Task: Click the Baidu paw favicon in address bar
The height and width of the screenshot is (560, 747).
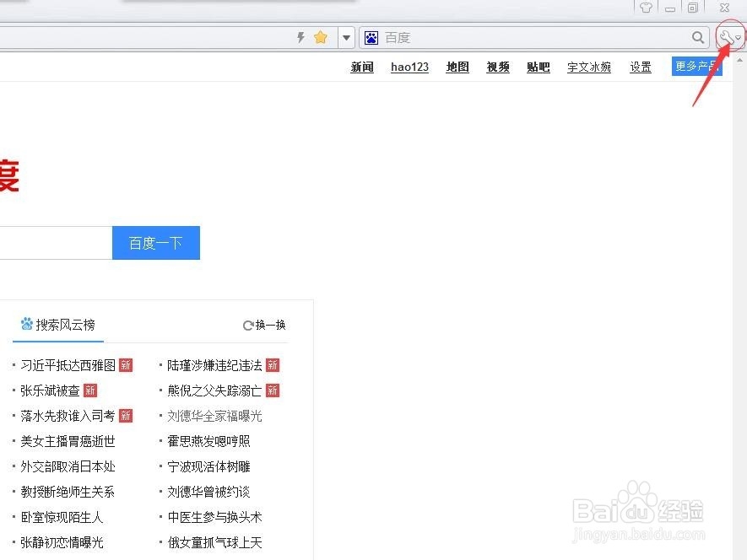Action: pos(370,37)
